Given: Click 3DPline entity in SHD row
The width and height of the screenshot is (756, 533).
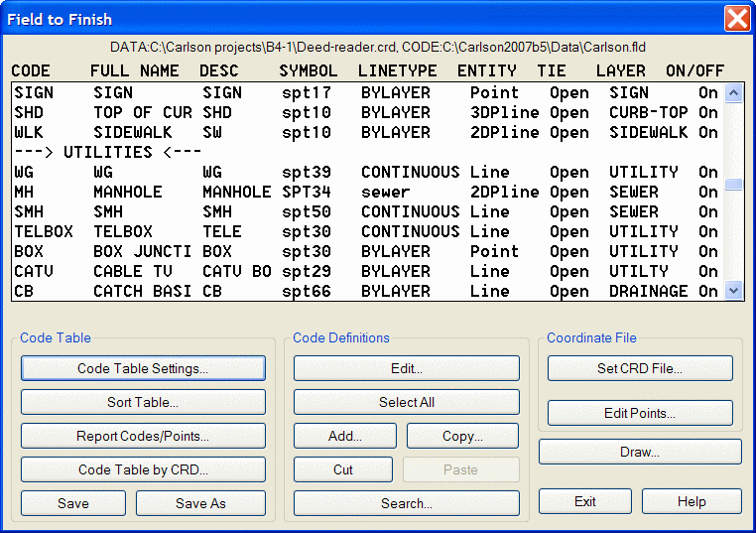Looking at the screenshot, I should tap(504, 112).
